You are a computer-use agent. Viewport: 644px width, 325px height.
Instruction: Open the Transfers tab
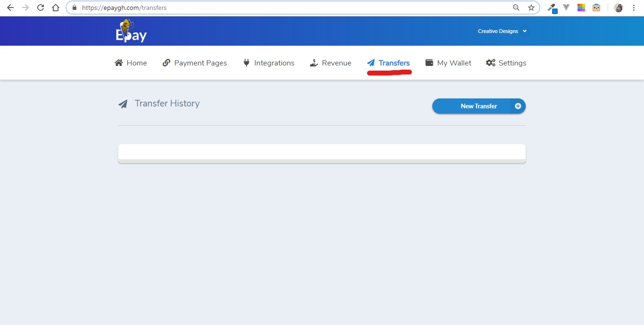tap(394, 63)
